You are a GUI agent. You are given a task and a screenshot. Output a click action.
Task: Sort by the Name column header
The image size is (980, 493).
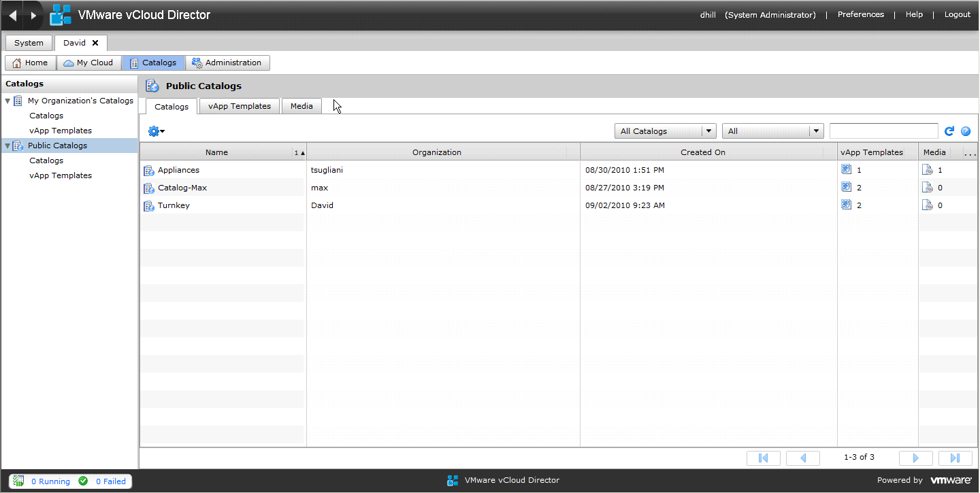point(223,152)
